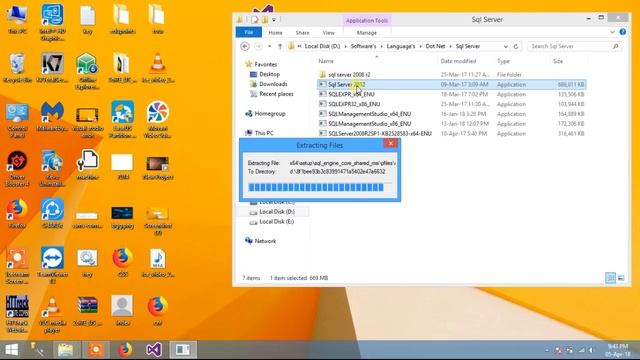Viewport: 640px width, 360px height.
Task: Refresh the Sql Server folder
Action: click(516, 47)
